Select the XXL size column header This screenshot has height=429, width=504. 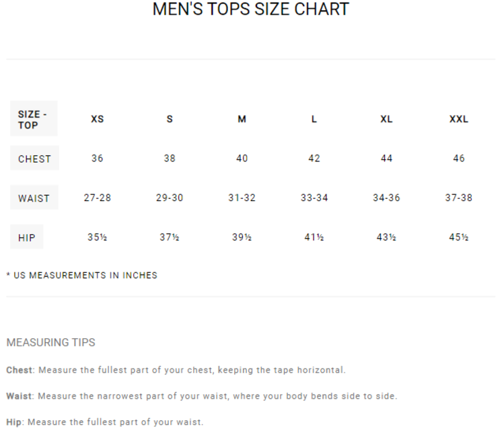click(459, 119)
